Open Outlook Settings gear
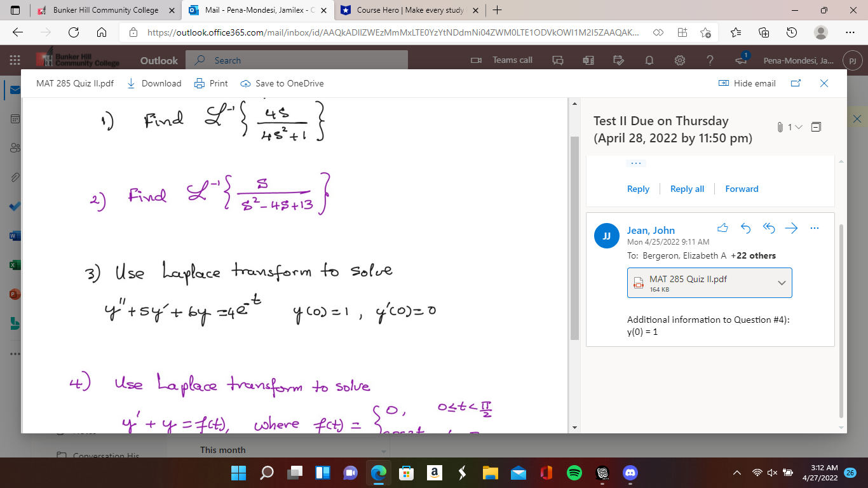Image resolution: width=868 pixels, height=488 pixels. pyautogui.click(x=679, y=60)
